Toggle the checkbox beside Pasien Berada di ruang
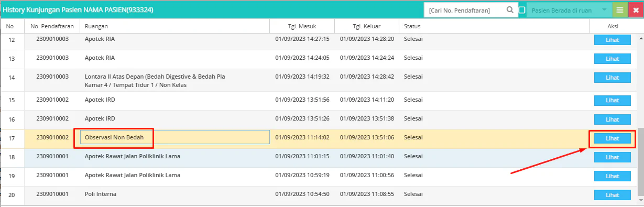 tap(521, 10)
